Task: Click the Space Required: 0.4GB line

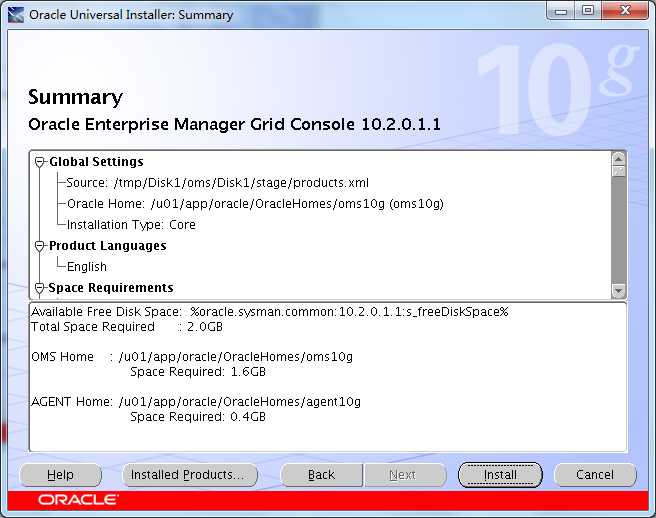Action: pyautogui.click(x=198, y=417)
